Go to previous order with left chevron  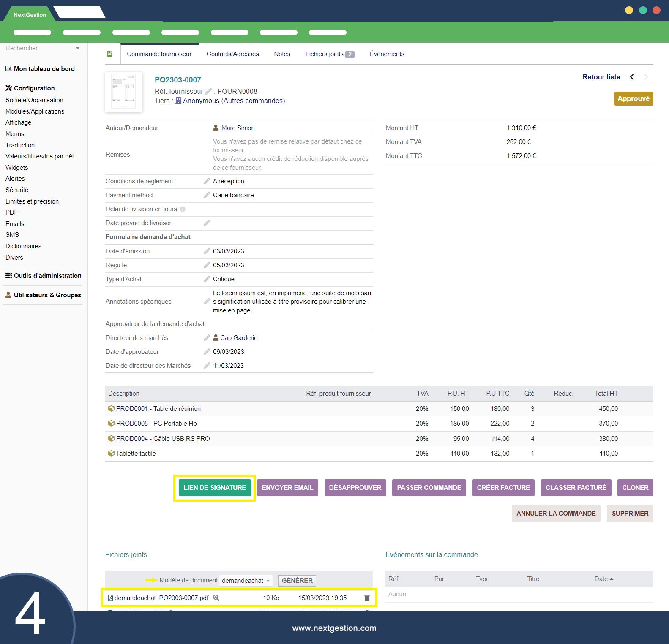pyautogui.click(x=632, y=77)
